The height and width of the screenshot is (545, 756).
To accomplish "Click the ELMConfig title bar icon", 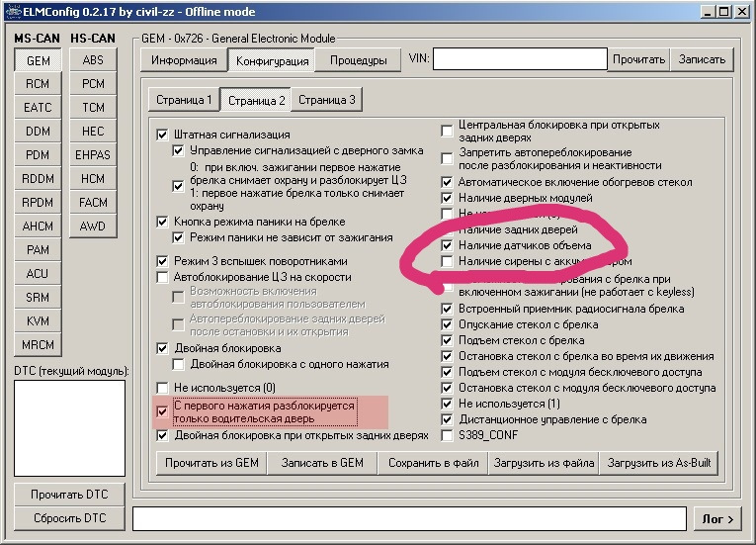I will [12, 12].
